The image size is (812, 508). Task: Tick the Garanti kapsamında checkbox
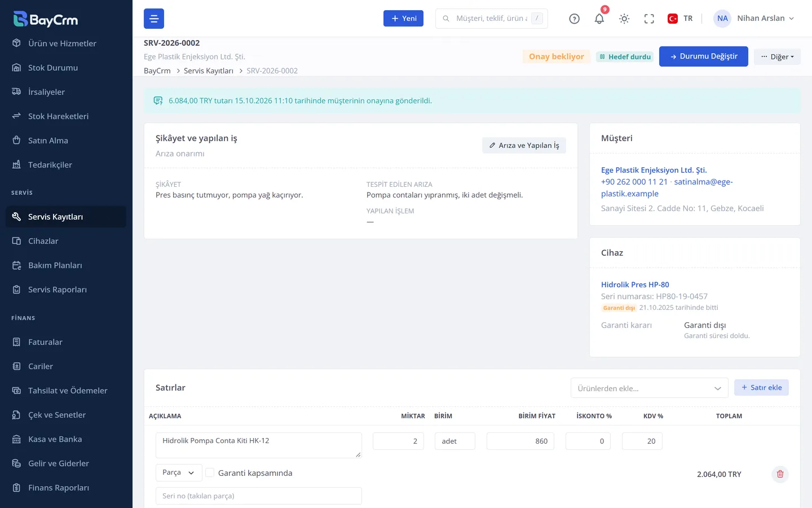[x=210, y=473]
